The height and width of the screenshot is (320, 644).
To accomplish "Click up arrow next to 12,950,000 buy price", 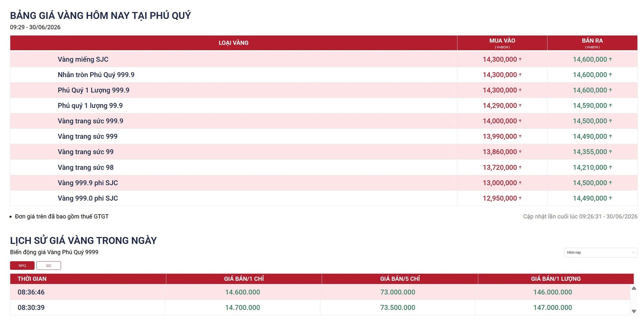I will [x=520, y=198].
